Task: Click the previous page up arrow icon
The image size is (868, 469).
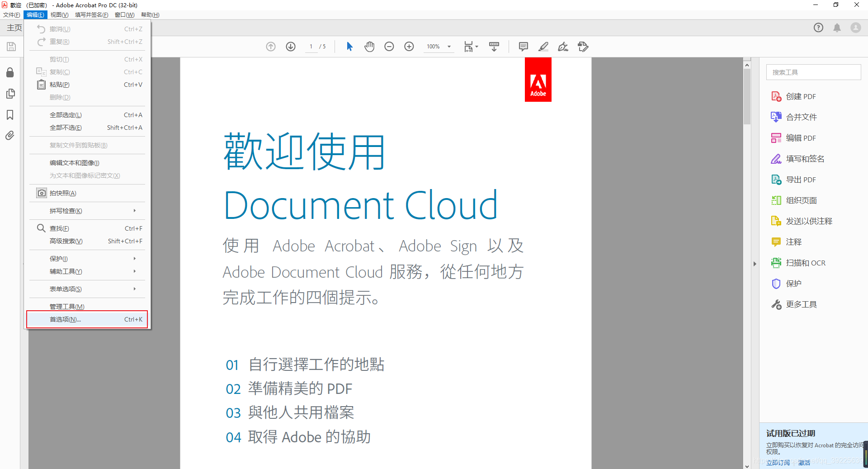Action: tap(271, 47)
